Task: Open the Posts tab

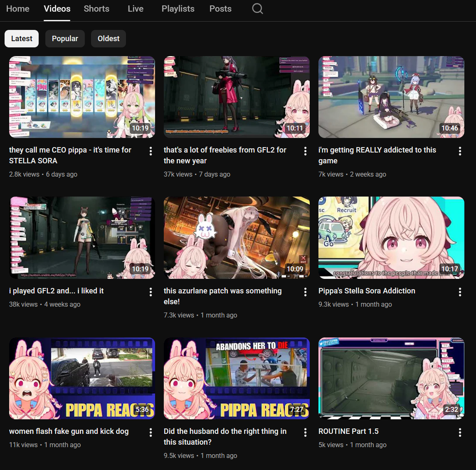Action: pyautogui.click(x=220, y=9)
